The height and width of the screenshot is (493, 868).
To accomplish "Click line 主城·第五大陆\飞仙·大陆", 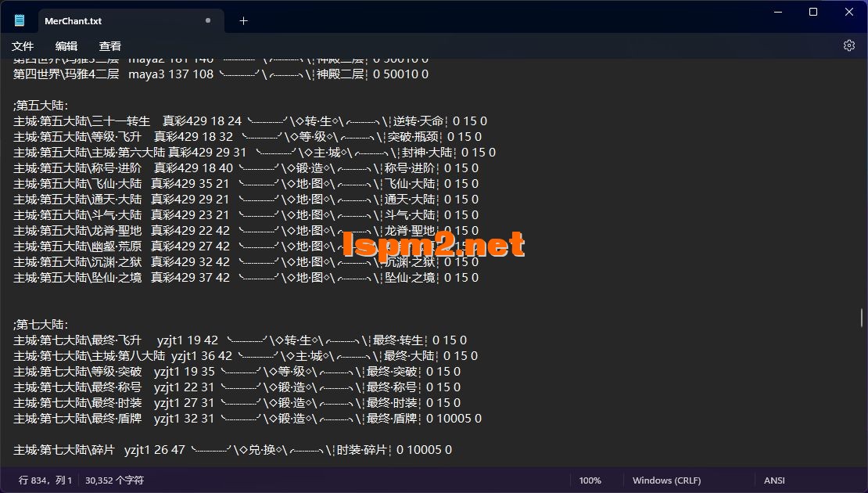I will pyautogui.click(x=246, y=183).
